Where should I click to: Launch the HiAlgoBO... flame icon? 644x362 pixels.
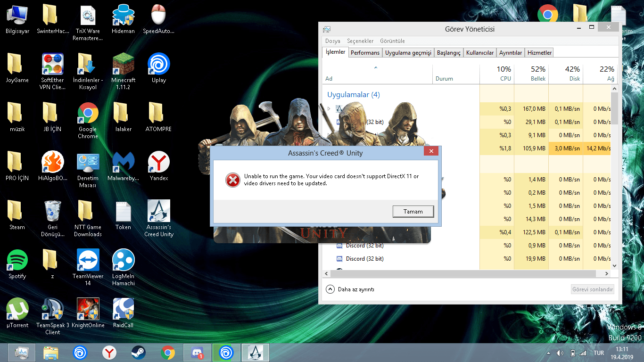(x=52, y=166)
